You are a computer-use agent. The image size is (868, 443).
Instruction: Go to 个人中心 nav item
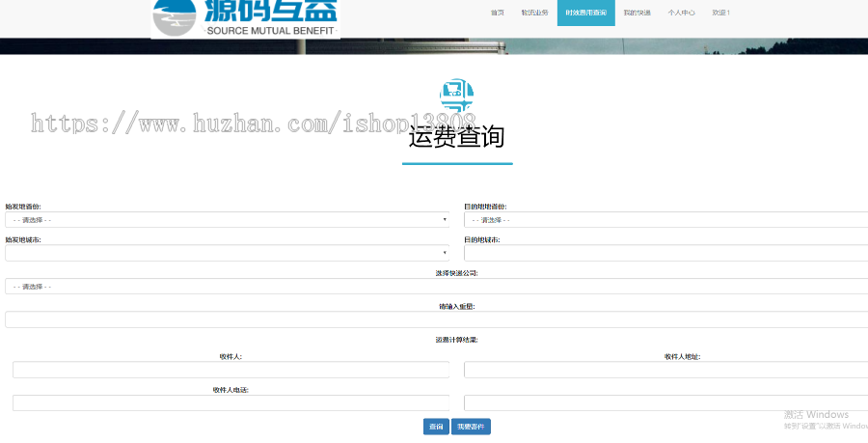point(682,13)
